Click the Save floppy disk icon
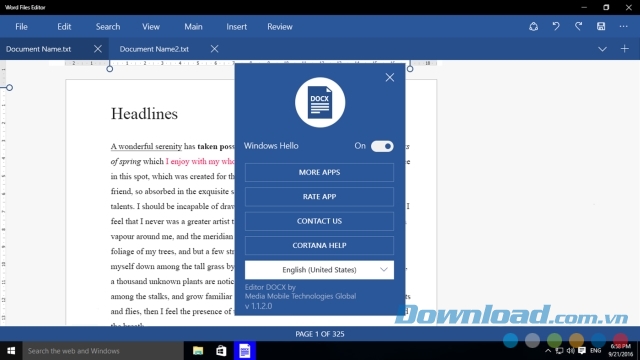This screenshot has height=360, width=640. tap(601, 27)
